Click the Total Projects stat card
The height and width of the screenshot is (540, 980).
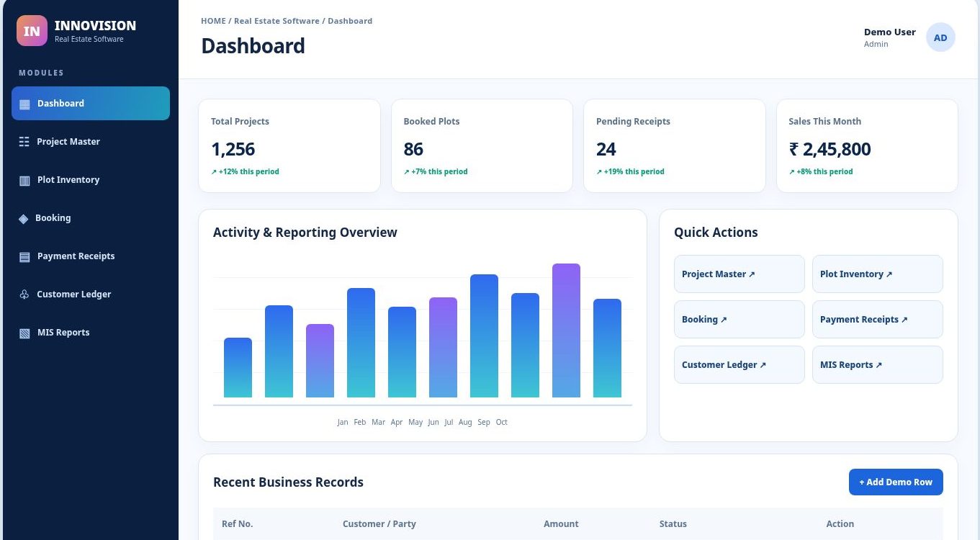click(289, 146)
